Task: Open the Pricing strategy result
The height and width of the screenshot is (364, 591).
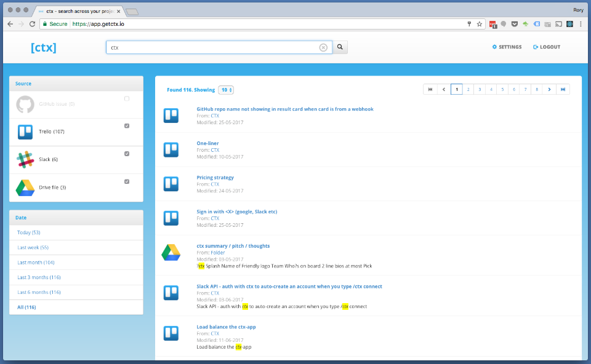Action: tap(215, 178)
